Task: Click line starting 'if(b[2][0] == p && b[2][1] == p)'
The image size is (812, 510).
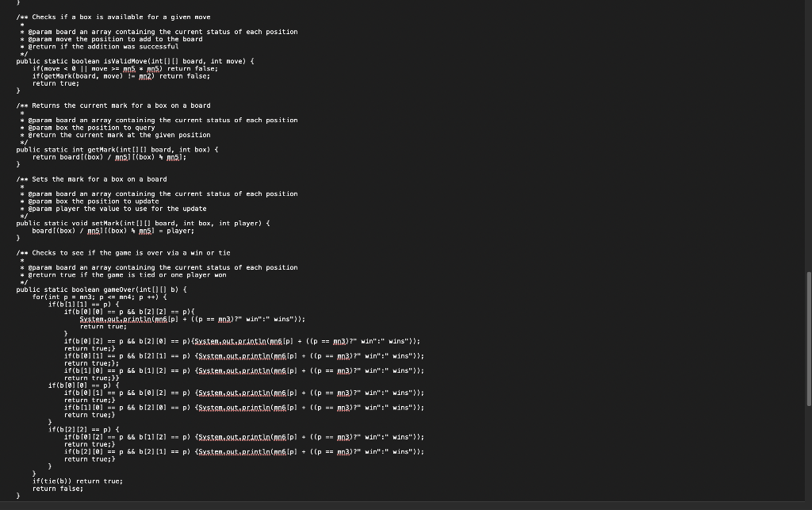Action: (x=244, y=452)
